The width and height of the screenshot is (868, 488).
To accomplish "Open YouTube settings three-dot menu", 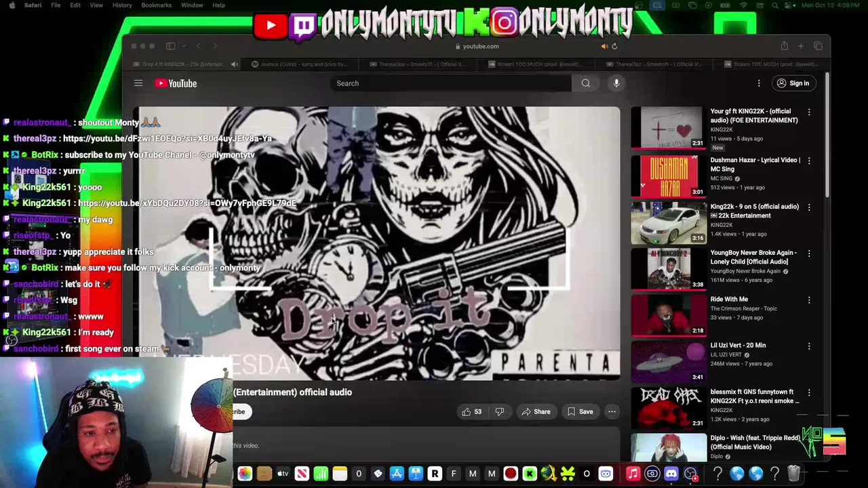I will 759,83.
